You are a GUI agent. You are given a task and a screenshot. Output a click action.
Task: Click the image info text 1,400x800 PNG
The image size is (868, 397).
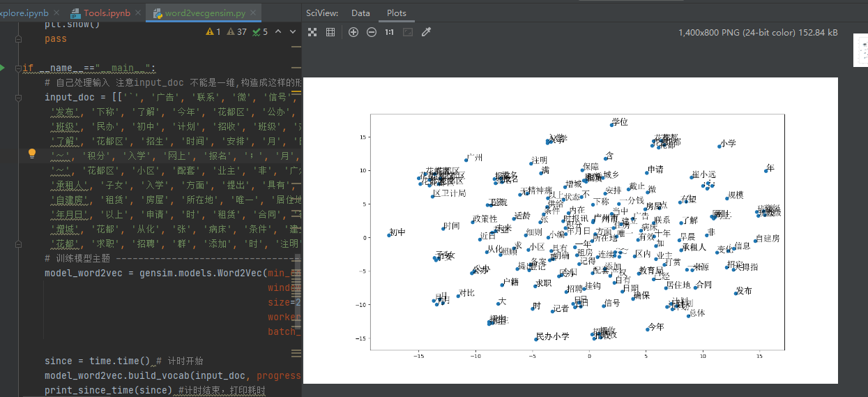click(758, 32)
